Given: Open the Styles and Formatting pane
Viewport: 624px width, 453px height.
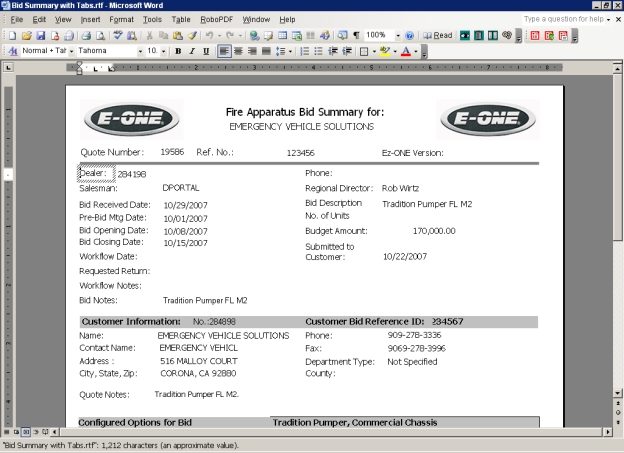Looking at the screenshot, I should (x=13, y=51).
